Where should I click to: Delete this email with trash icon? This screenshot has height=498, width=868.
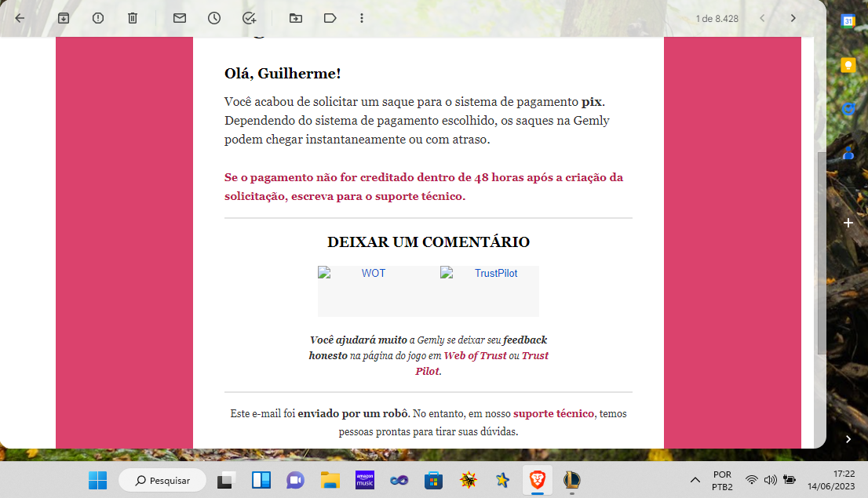click(x=133, y=18)
